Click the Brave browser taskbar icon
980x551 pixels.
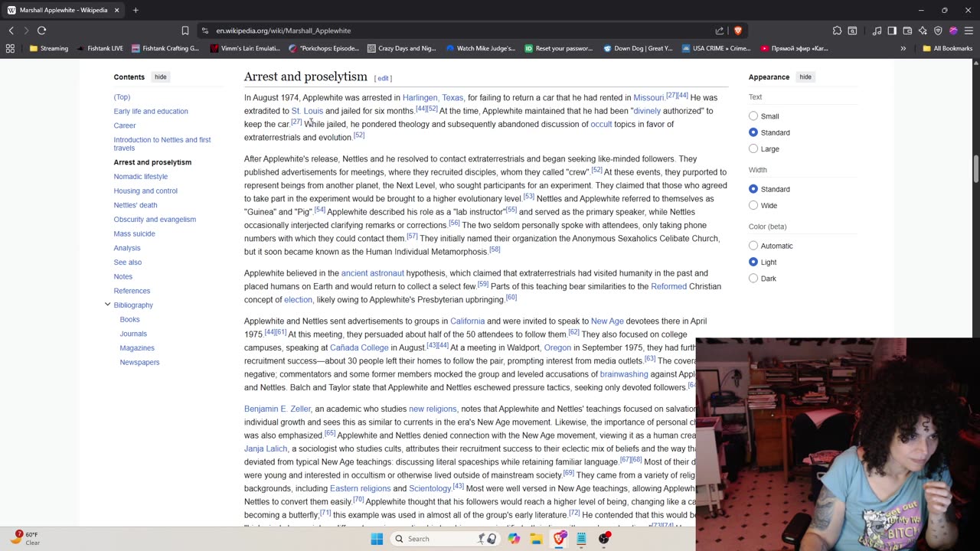pos(559,539)
